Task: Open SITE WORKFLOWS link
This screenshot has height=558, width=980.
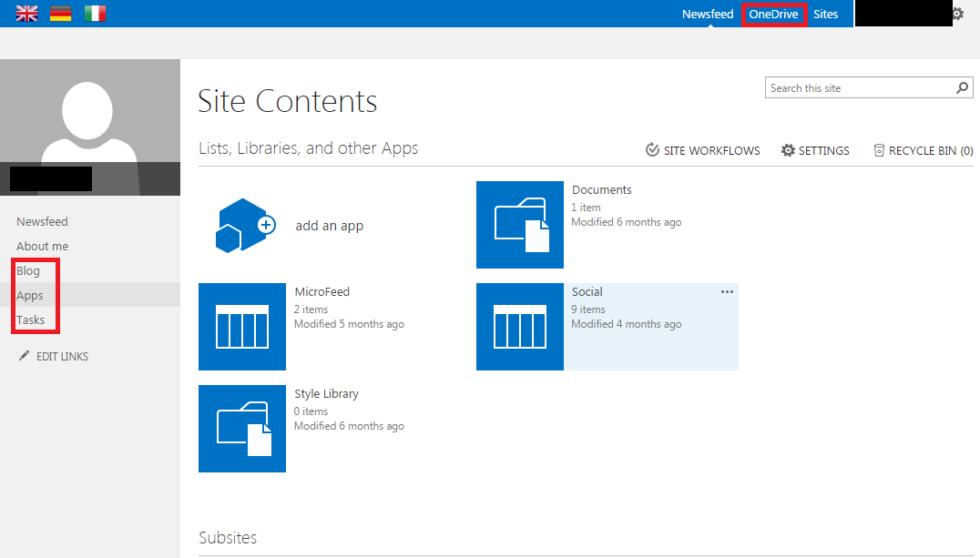Action: 702,150
